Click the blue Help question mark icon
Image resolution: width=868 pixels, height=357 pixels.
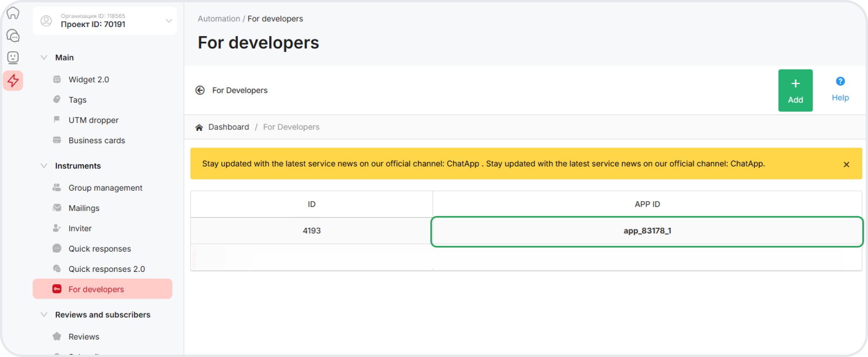(840, 81)
